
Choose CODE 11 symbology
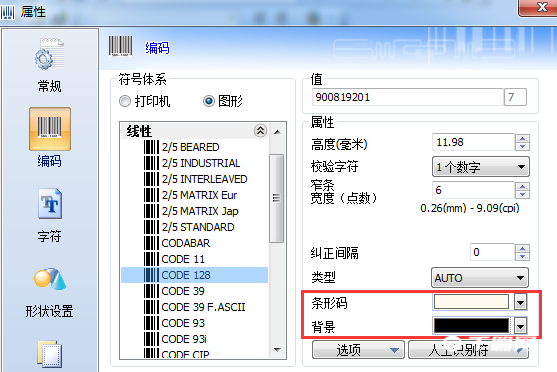click(183, 259)
